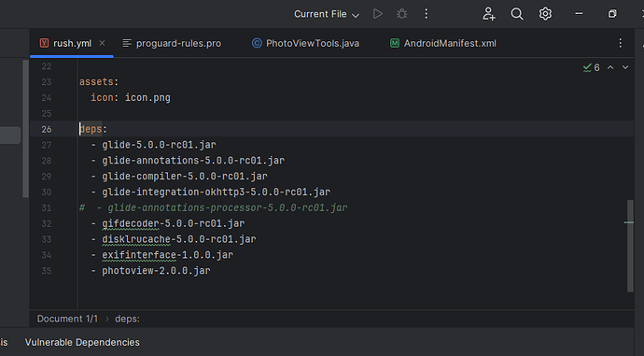644x356 pixels.
Task: Open the editor tabs options menu
Action: point(620,43)
